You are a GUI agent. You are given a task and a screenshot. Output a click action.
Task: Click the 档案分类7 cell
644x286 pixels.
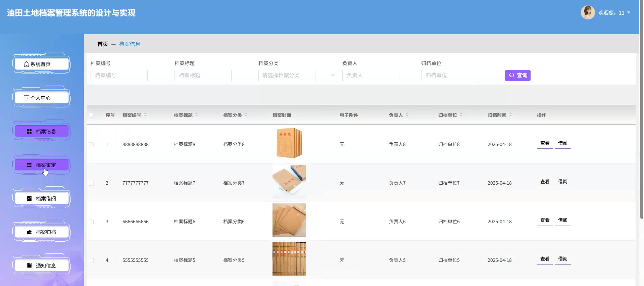[x=234, y=183]
